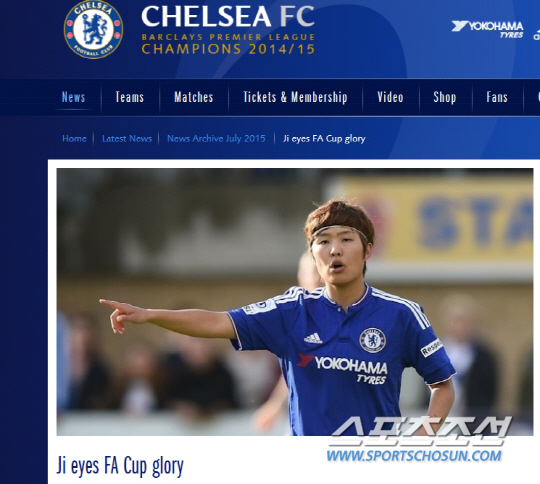Screen dimensions: 540x484
Task: Follow the Latest News breadcrumb link
Action: [x=127, y=138]
